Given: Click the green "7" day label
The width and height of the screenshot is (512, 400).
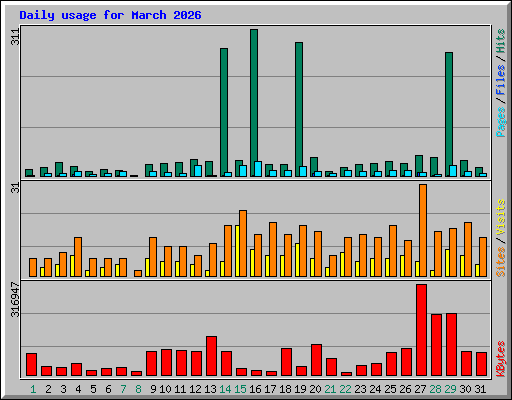Looking at the screenshot, I should (123, 389).
